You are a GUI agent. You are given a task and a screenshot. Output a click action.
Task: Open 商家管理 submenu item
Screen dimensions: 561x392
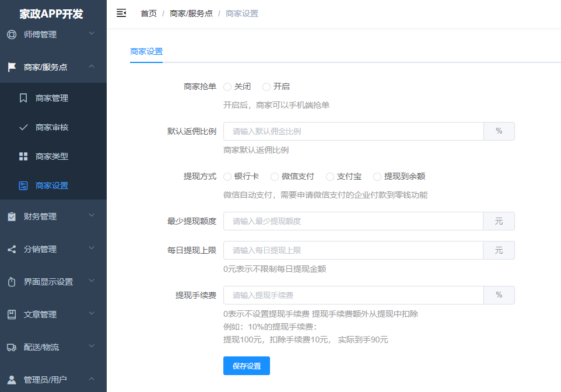point(53,98)
